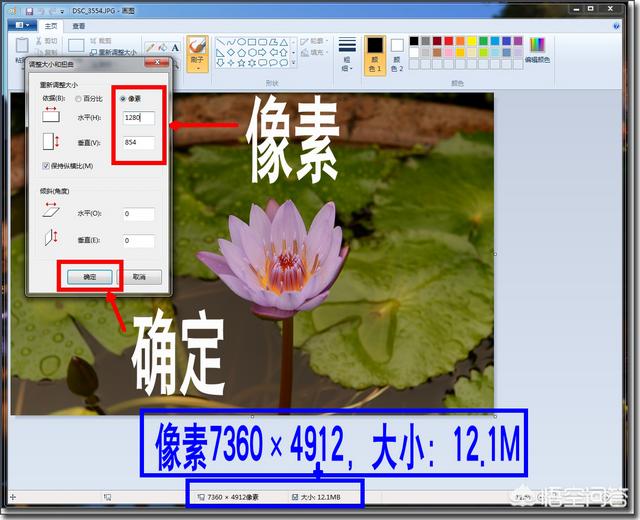This screenshot has height=520, width=640.
Task: Pick the Fill with color bucket tool
Action: (x=162, y=46)
